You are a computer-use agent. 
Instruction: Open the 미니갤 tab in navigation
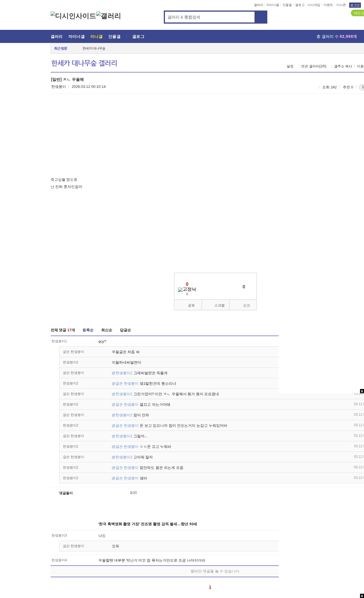pyautogui.click(x=96, y=37)
